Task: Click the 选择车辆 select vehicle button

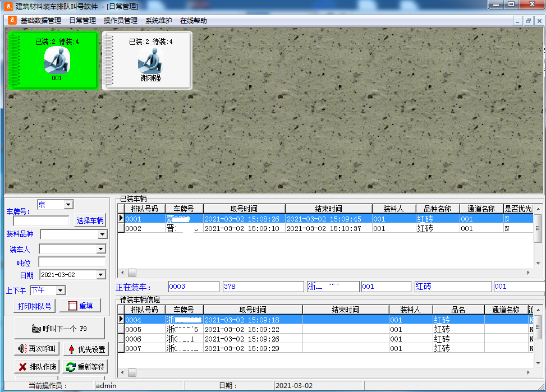Action: (90, 220)
